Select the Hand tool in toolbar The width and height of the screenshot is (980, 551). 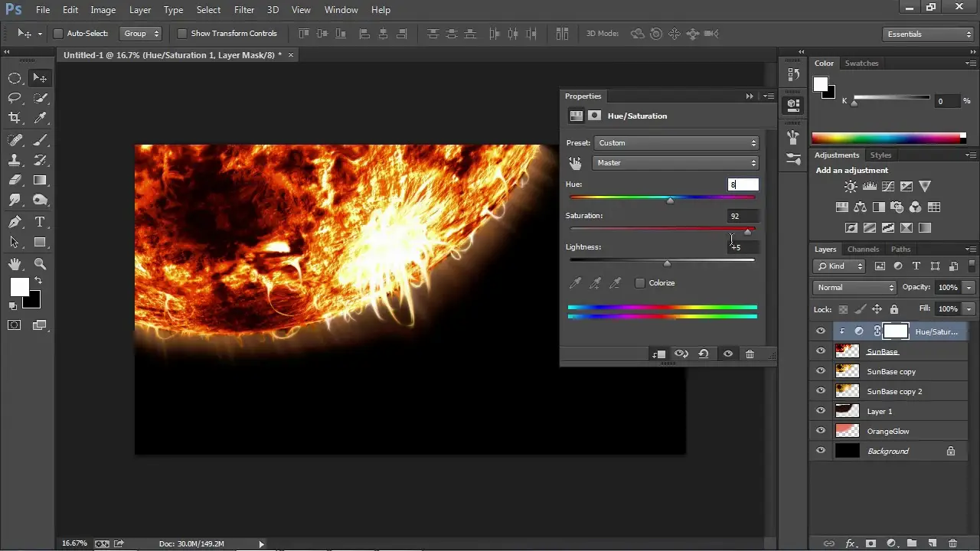click(15, 264)
